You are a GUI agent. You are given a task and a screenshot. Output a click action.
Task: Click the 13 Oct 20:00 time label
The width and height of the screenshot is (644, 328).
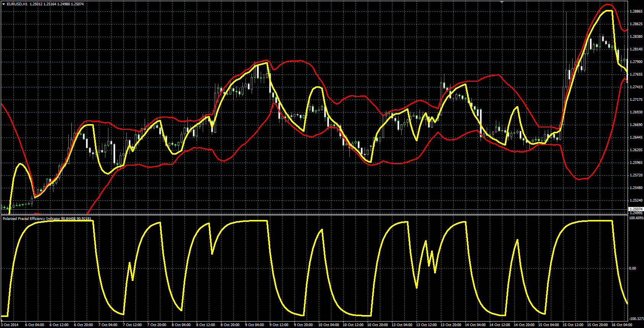[x=451, y=325]
